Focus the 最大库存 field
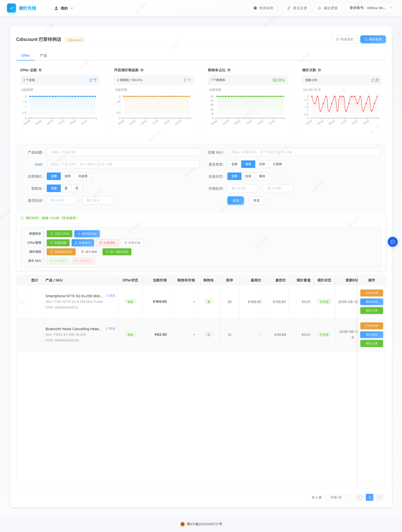 tap(97, 200)
